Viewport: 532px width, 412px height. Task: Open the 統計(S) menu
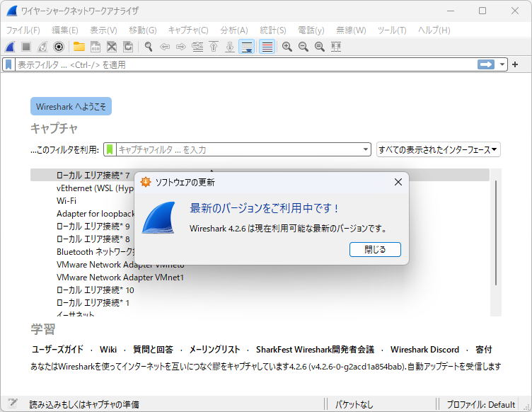point(273,30)
